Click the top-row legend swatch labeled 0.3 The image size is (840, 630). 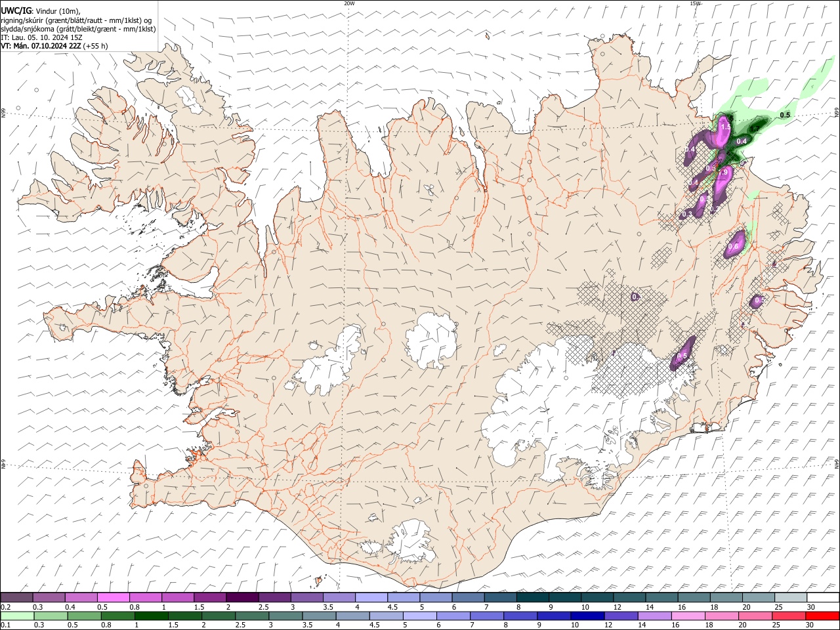(x=49, y=597)
